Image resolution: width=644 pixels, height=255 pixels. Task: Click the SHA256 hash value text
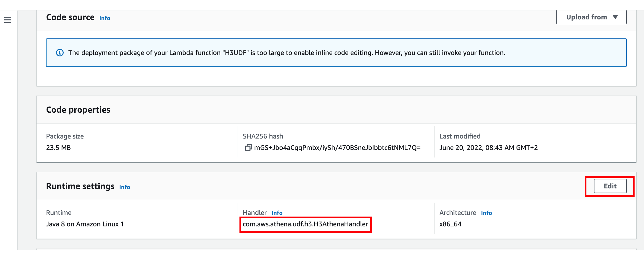tap(337, 148)
